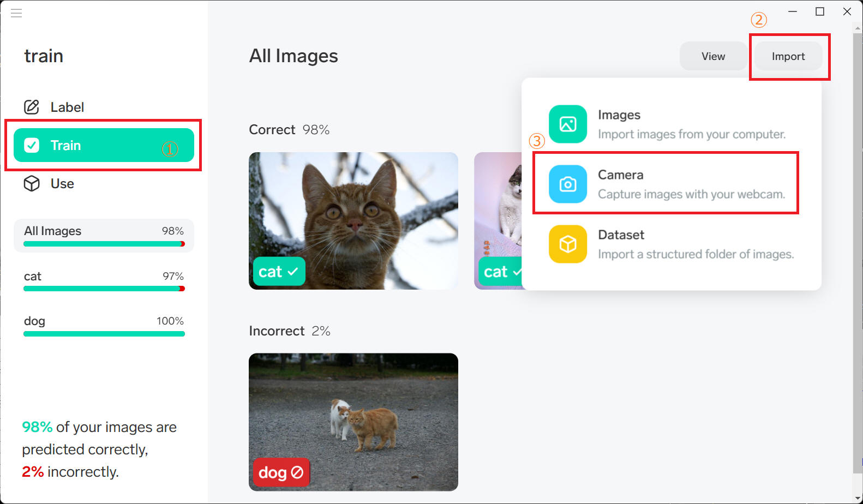
Task: Switch to the Label section
Action: click(x=104, y=107)
